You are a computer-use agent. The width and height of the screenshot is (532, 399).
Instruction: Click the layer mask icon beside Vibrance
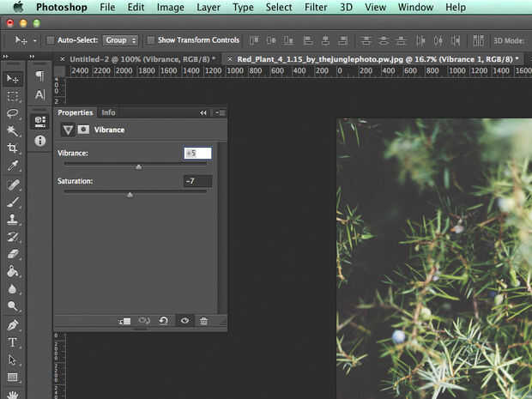pyautogui.click(x=83, y=130)
